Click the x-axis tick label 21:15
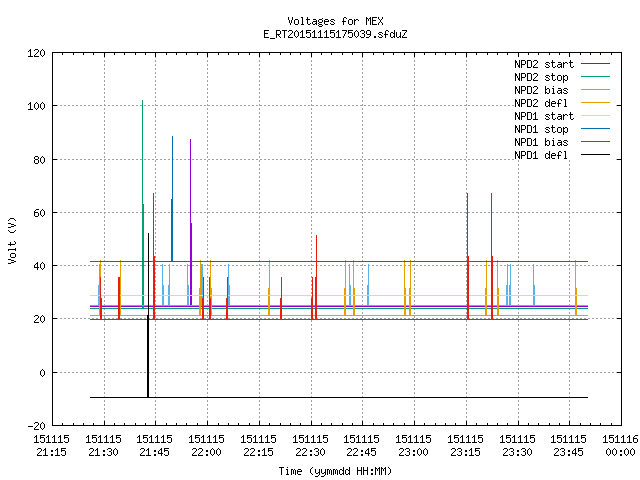This screenshot has height=480, width=640. tap(51, 453)
